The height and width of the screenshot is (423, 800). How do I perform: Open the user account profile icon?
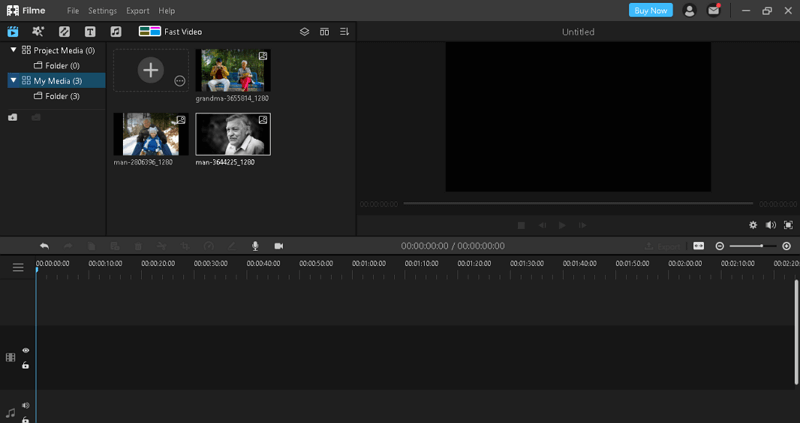[x=689, y=10]
